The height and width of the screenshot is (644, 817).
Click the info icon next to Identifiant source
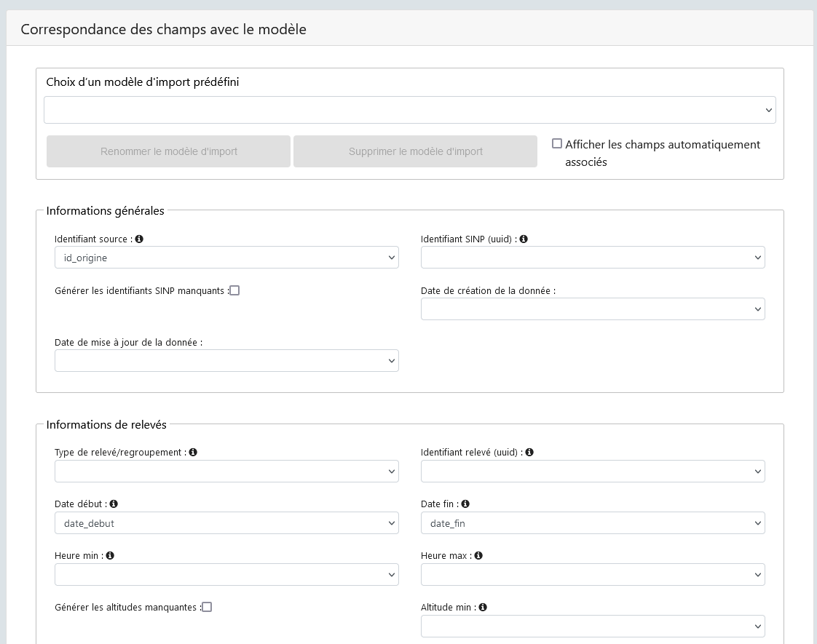(x=138, y=239)
